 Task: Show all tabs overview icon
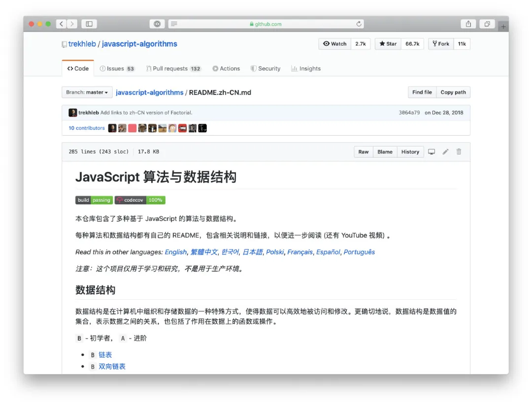[x=487, y=24]
